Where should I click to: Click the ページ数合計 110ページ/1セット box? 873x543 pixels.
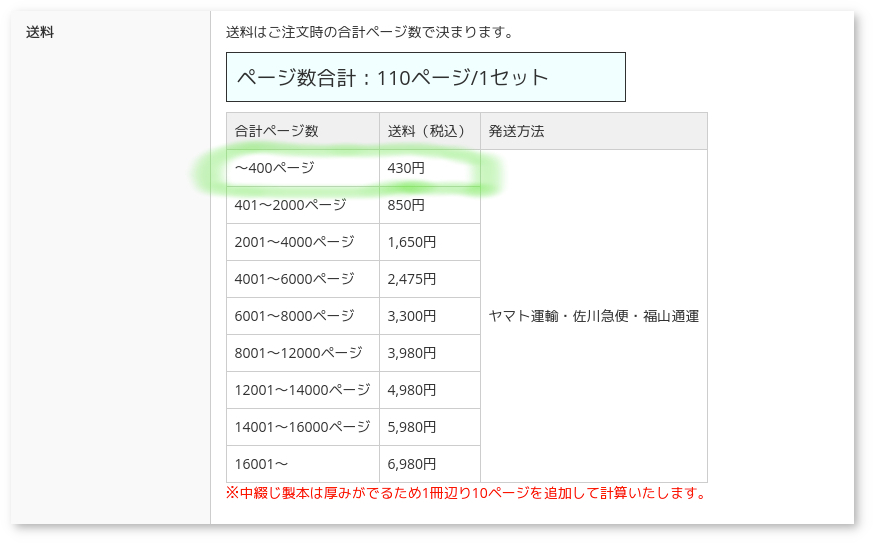click(x=425, y=77)
